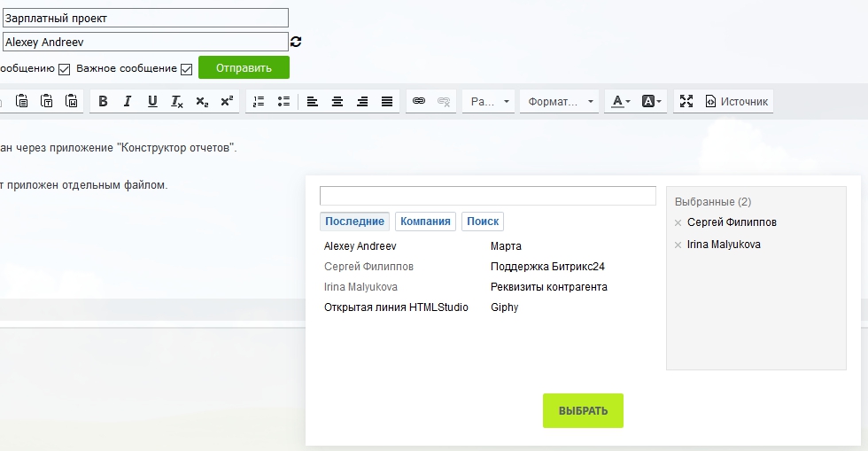
Task: Center-align the text
Action: point(337,102)
